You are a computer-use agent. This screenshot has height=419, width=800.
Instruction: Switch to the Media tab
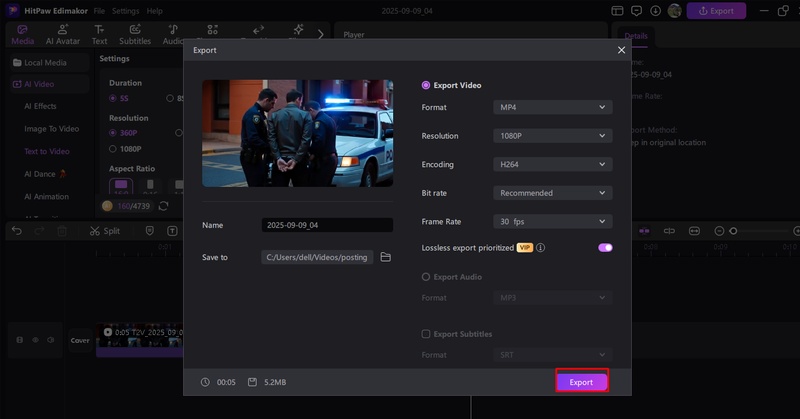(x=22, y=35)
